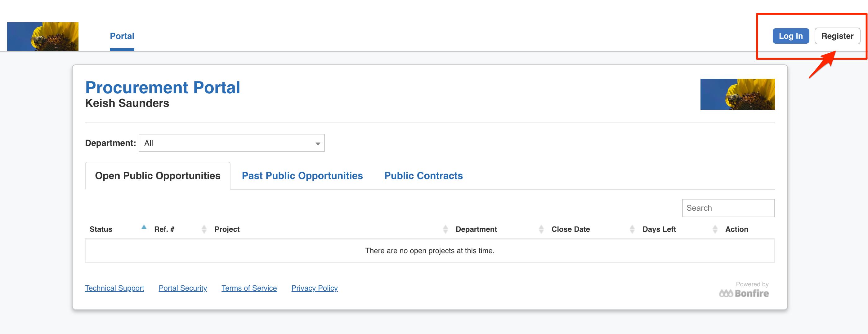The height and width of the screenshot is (334, 868).
Task: Open the Privacy Policy link
Action: (x=314, y=288)
